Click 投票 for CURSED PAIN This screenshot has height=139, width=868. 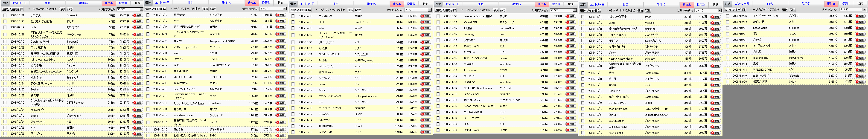715,103
